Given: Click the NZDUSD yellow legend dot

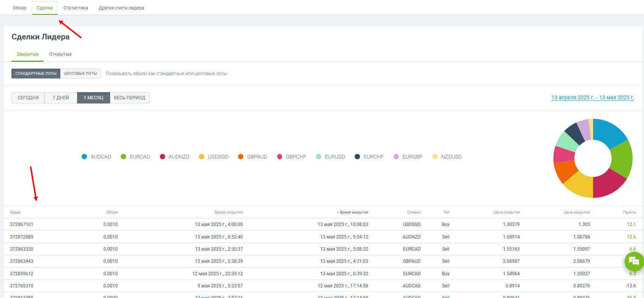Looking at the screenshot, I should [435, 157].
